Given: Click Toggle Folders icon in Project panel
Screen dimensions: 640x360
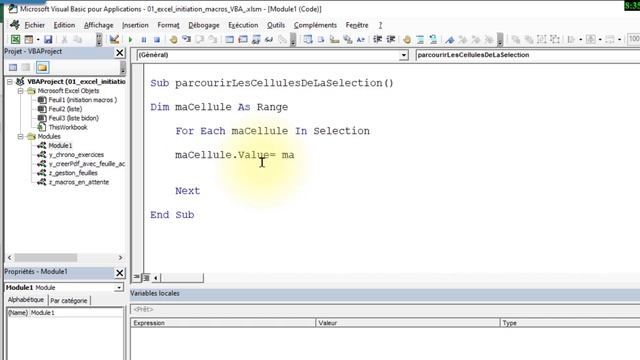Looking at the screenshot, I should coord(42,67).
